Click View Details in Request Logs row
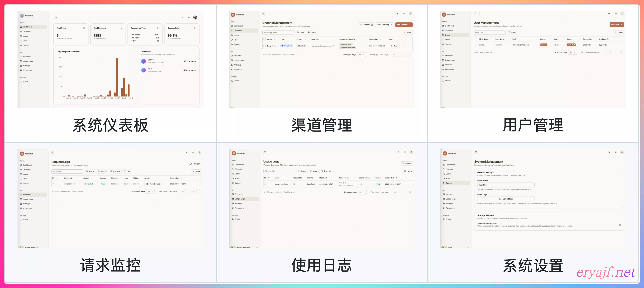The height and width of the screenshot is (288, 644). (x=153, y=184)
